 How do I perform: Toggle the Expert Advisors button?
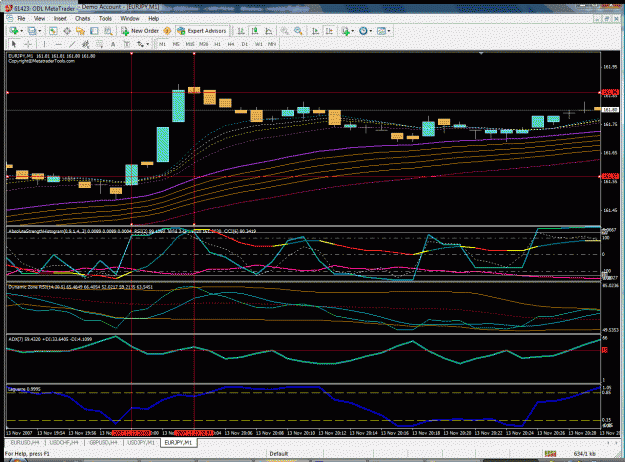(x=202, y=31)
